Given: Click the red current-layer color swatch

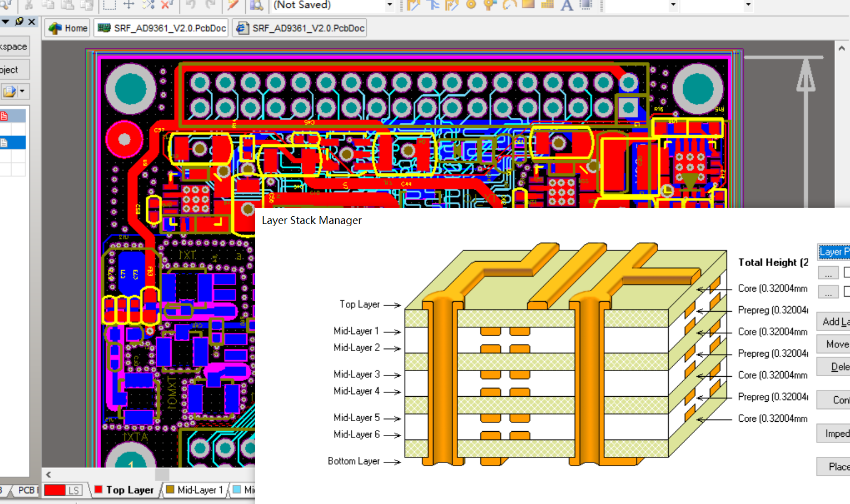Looking at the screenshot, I should 54,490.
